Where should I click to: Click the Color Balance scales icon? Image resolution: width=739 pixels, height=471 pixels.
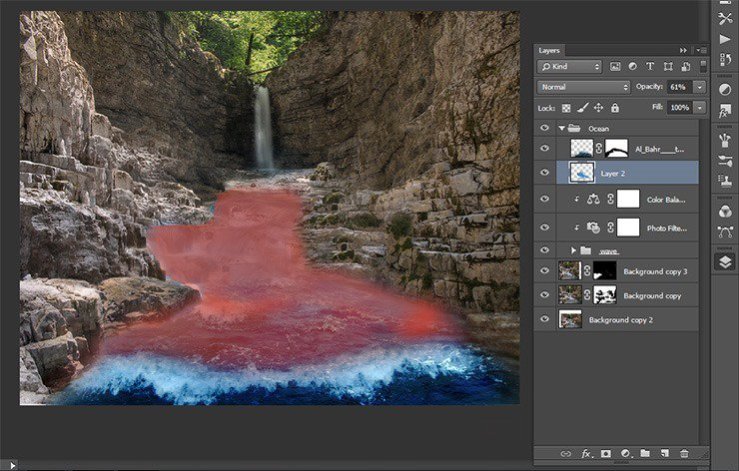pyautogui.click(x=593, y=199)
